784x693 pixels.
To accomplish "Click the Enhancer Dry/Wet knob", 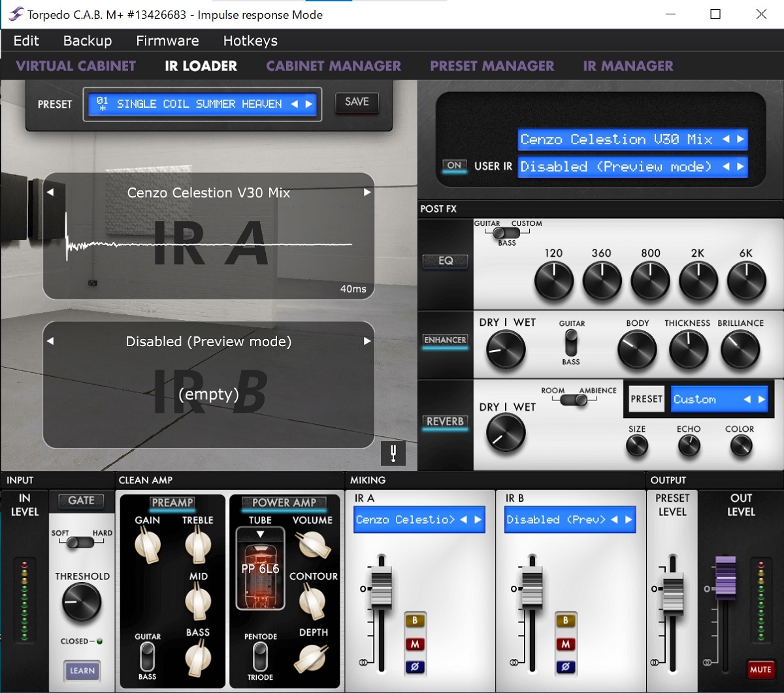I will point(506,350).
